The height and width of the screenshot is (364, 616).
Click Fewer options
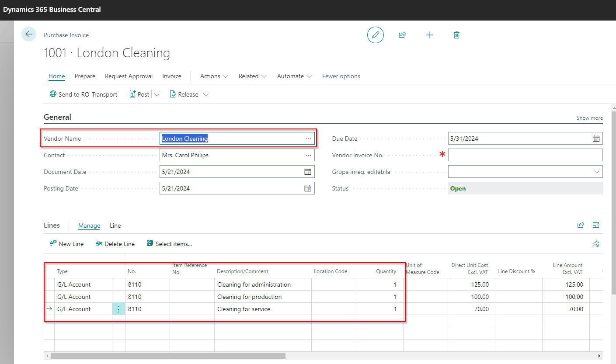click(341, 76)
